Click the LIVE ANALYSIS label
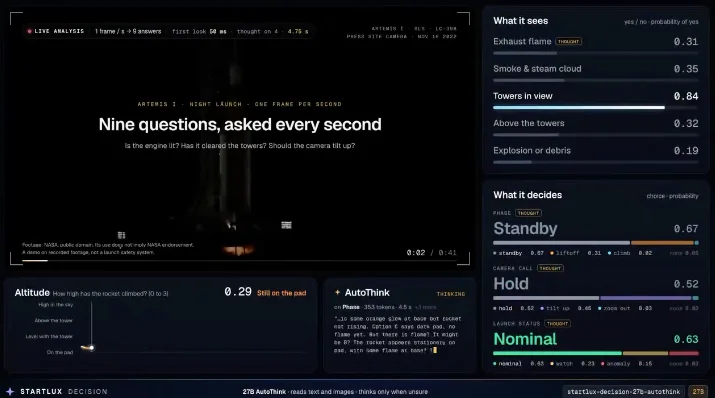Screen dimensions: 715x398 [59, 31]
